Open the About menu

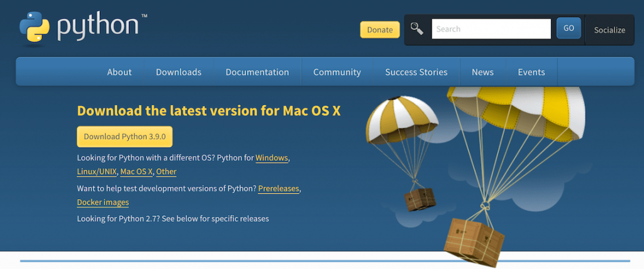pyautogui.click(x=119, y=72)
